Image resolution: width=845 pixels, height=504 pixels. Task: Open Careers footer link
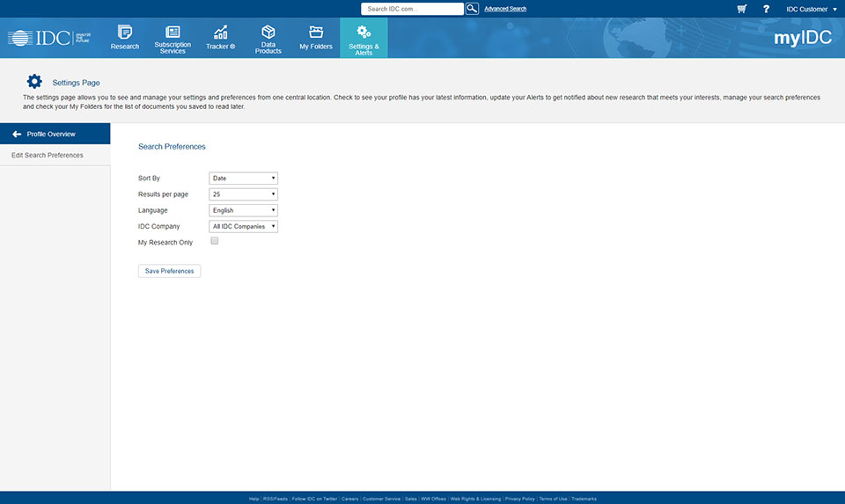pyautogui.click(x=349, y=499)
